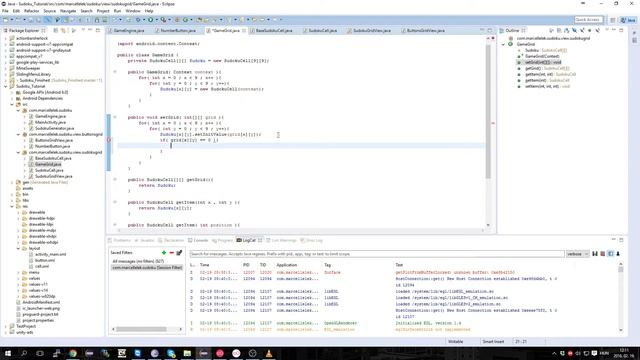The height and width of the screenshot is (360, 640).
Task: Open the Console view tab
Action: point(198,240)
